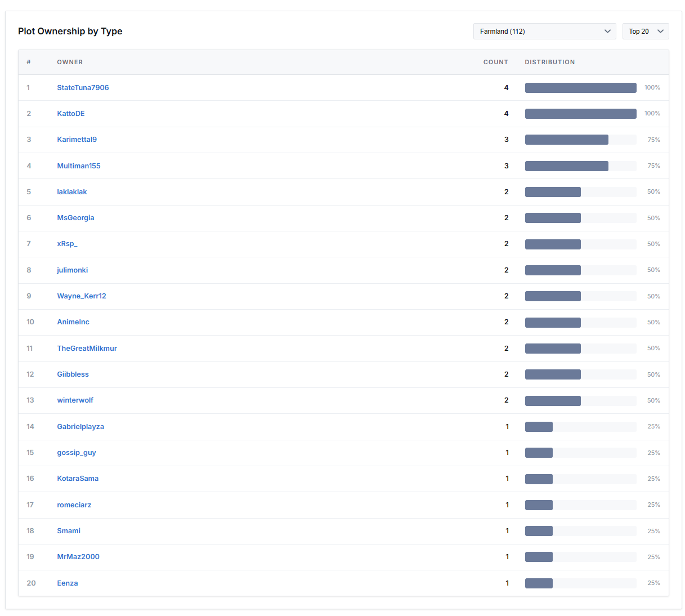The image size is (685, 616).
Task: Open the MrMaz2000 owner link
Action: (x=78, y=557)
